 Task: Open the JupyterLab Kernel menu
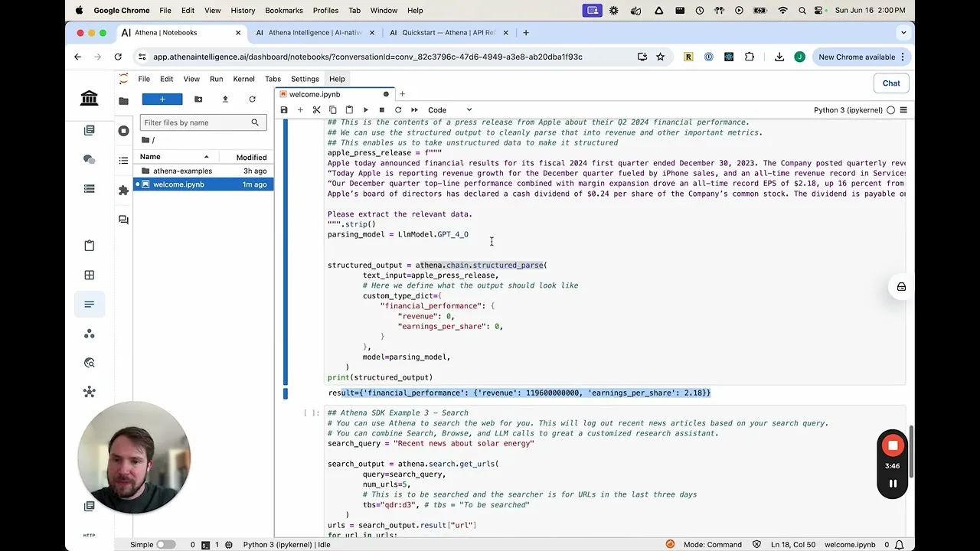pos(243,79)
